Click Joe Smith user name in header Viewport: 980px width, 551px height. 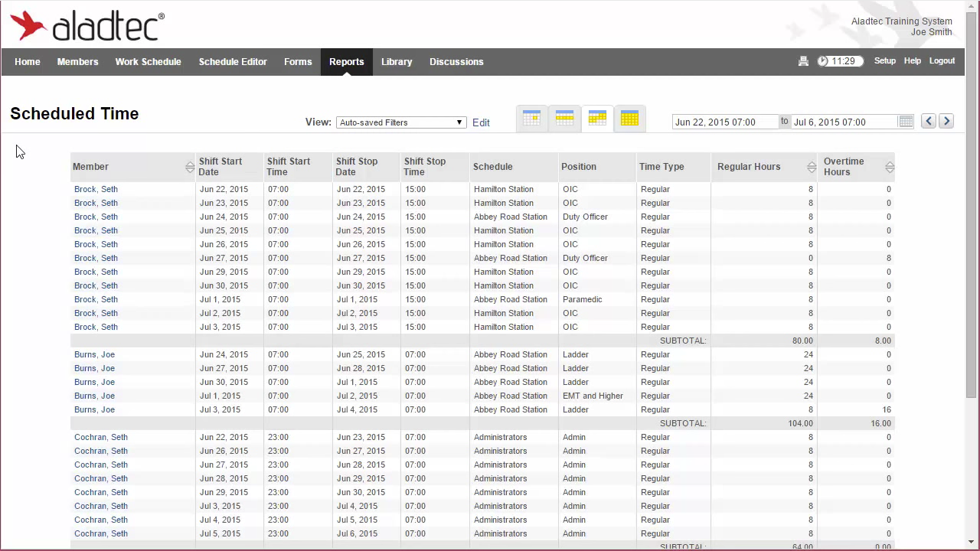[x=932, y=32]
